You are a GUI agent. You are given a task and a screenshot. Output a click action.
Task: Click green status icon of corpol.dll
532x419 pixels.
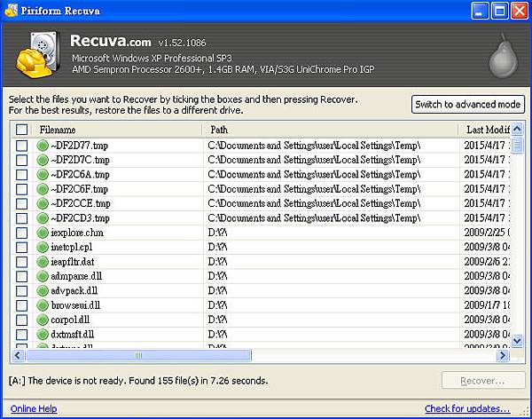click(43, 320)
